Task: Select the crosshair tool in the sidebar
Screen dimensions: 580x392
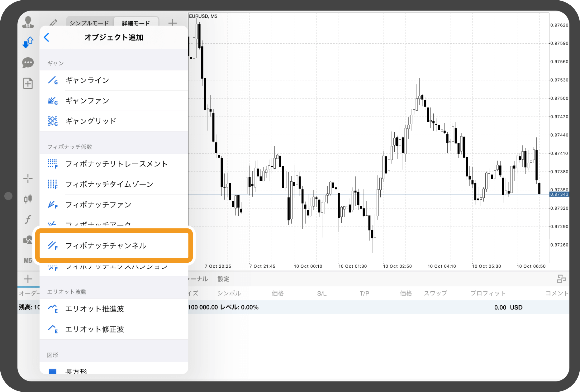Action: [x=28, y=178]
